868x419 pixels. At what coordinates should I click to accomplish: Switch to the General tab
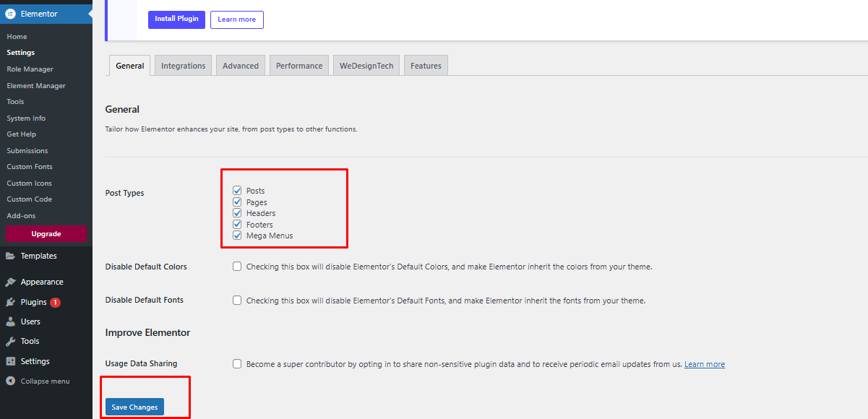pos(130,66)
